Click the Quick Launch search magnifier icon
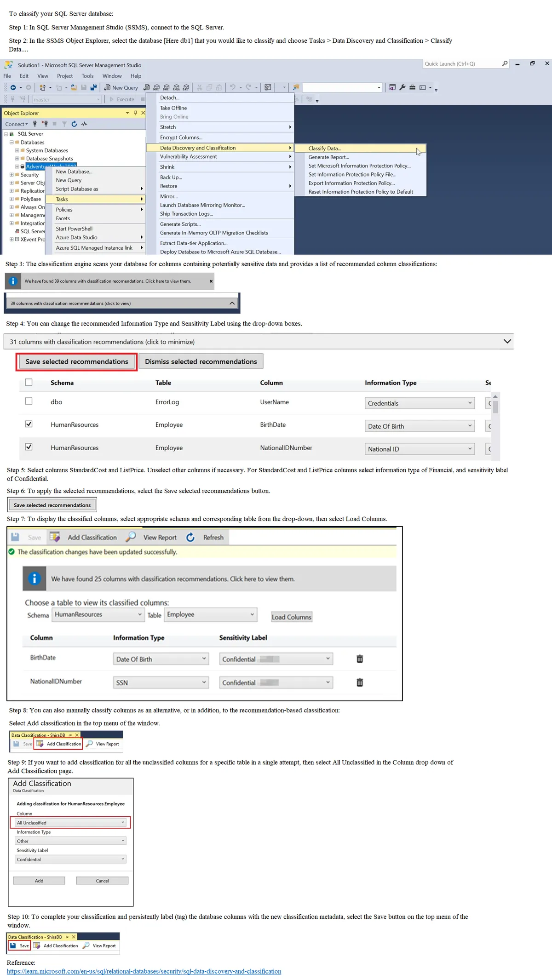 point(505,63)
